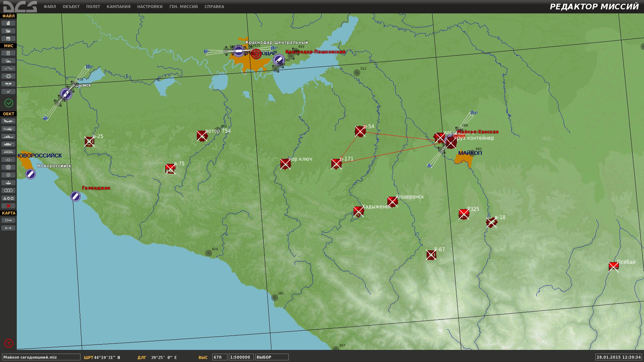Click the 1:500000 map scale field
Screen dimensions: 644x362
pyautogui.click(x=241, y=357)
